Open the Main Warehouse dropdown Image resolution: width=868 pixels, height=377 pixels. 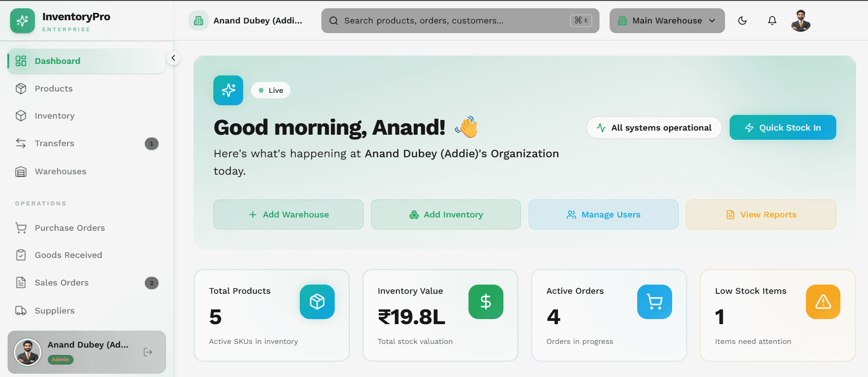(x=667, y=21)
